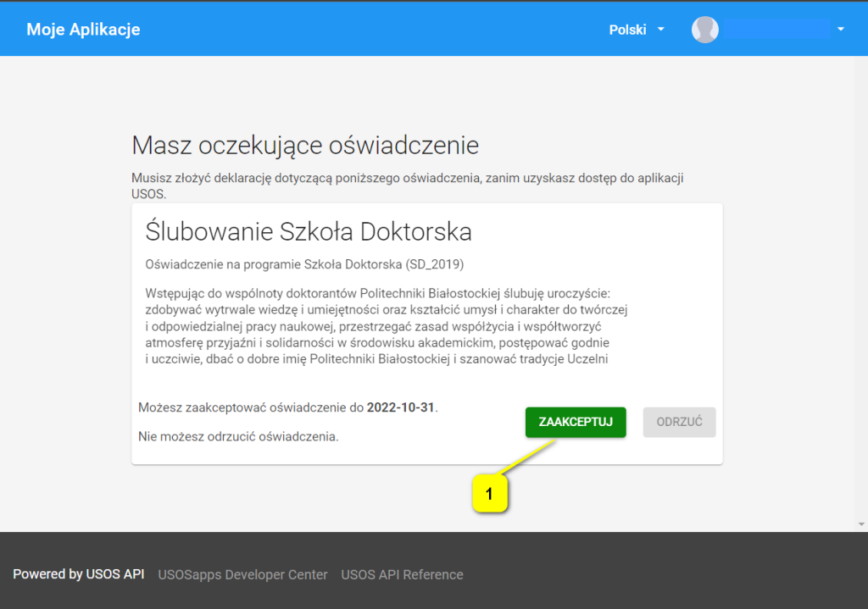Click the greyed-out ODRZUĆ button

click(x=679, y=422)
